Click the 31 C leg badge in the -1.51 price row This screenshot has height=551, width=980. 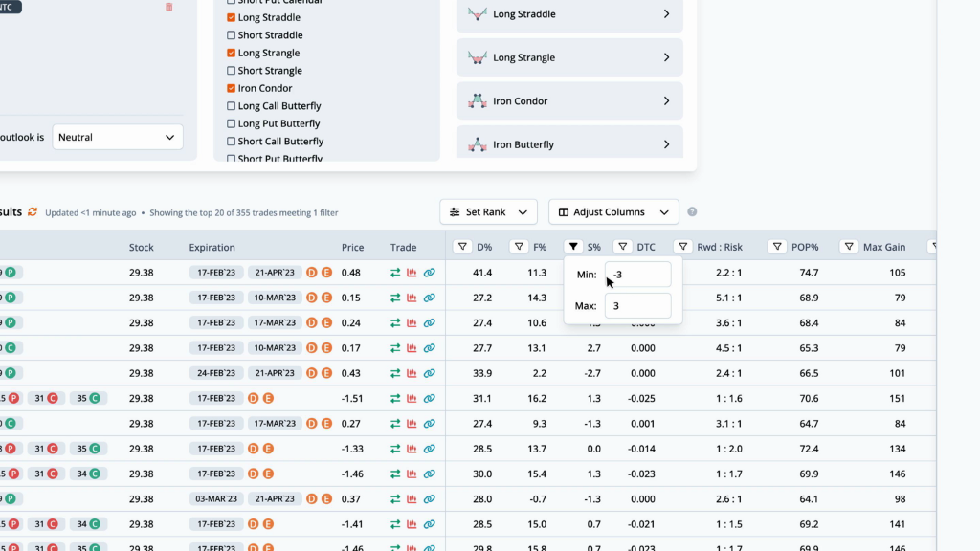[46, 398]
